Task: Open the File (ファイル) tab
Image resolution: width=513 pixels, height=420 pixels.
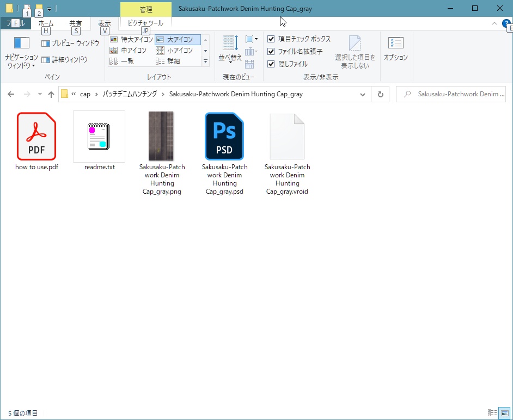Action: point(15,23)
